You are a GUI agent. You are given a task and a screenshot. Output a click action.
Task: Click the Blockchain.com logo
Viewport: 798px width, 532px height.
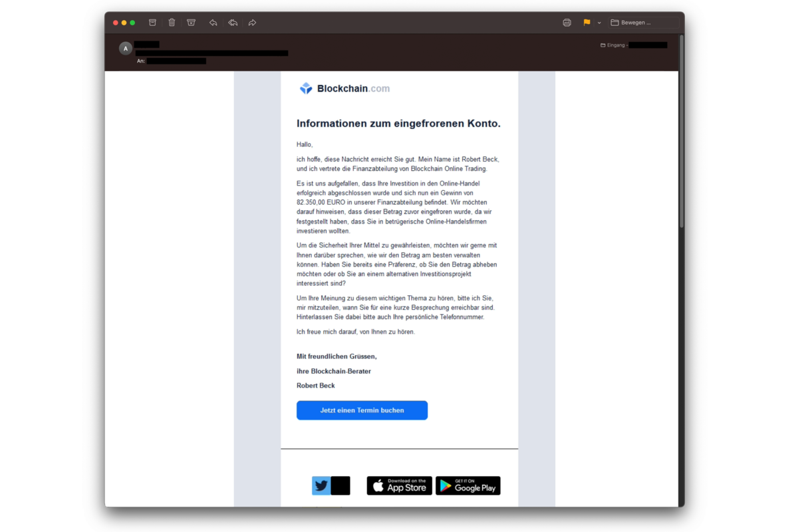[x=344, y=88]
